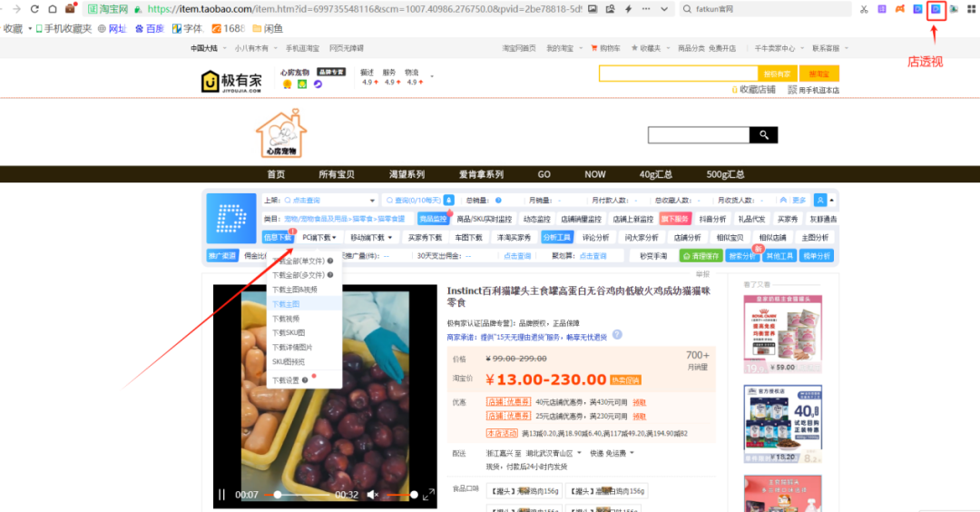The image size is (980, 512).
Task: Open the PC端下载 dropdown
Action: tap(319, 238)
